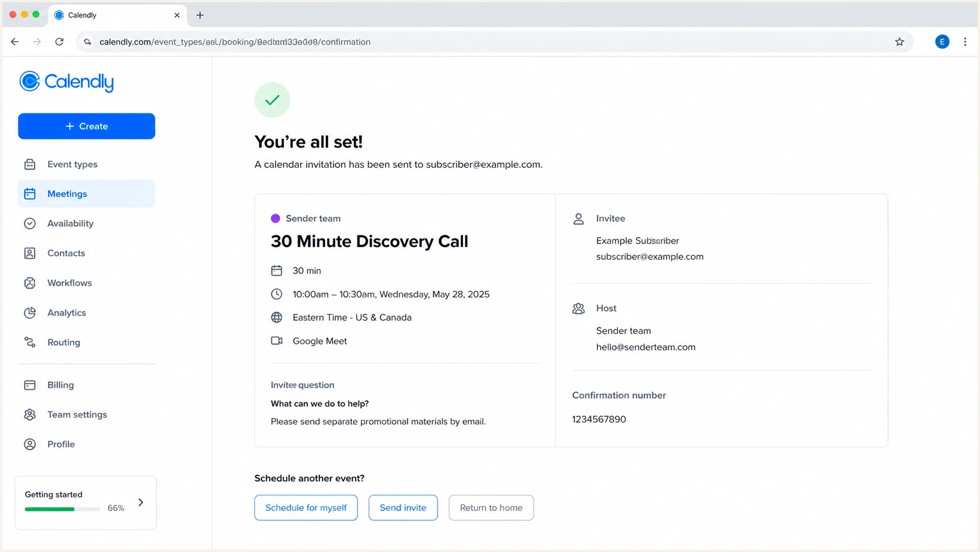Select the Availability clock-check icon
Image resolution: width=980 pixels, height=552 pixels.
30,223
